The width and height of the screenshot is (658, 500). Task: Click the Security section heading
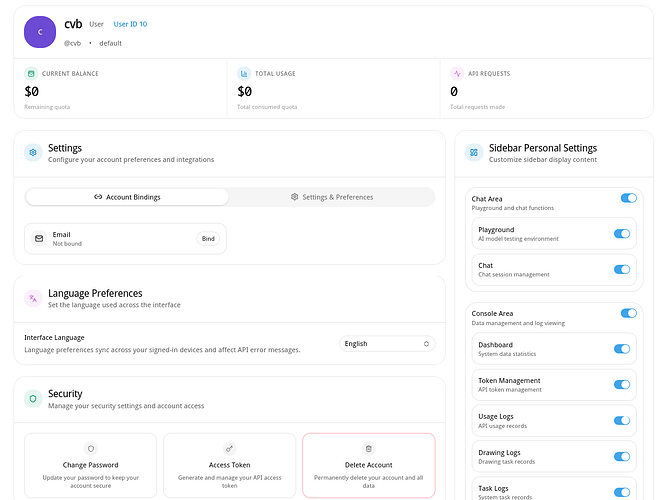(x=65, y=393)
